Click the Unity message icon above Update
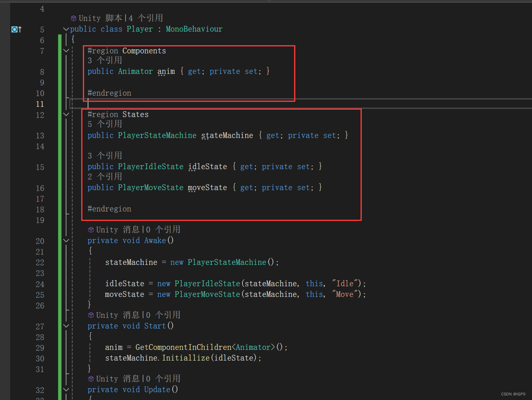Screen dimensions: 532x400 point(91,379)
